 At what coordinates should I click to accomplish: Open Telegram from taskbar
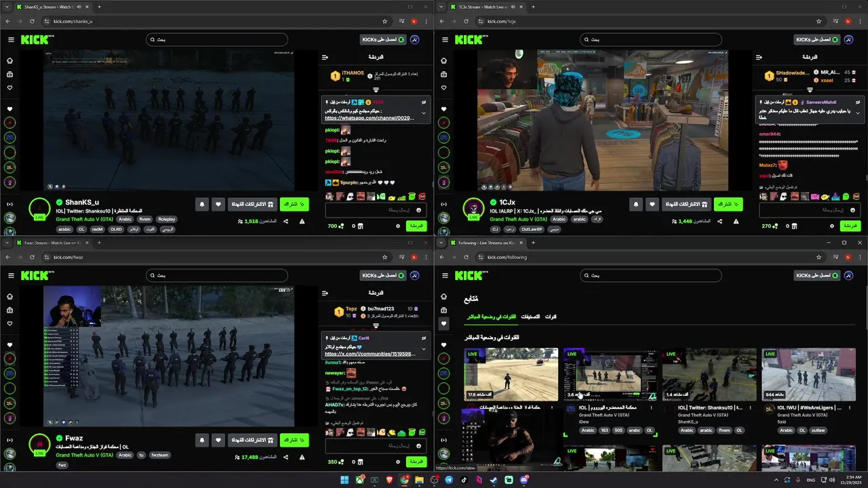click(449, 480)
